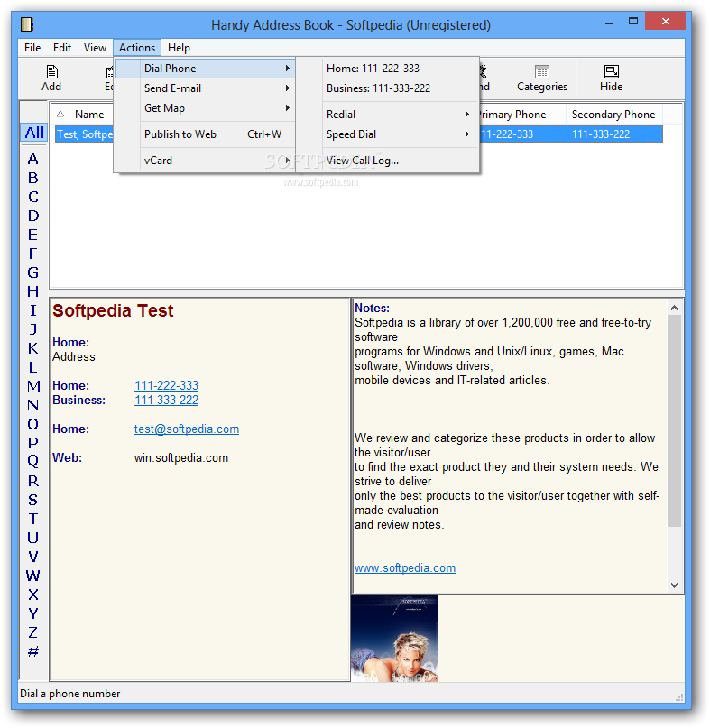710x728 pixels.
Task: Click the Secondary Phone column header
Action: coord(613,115)
